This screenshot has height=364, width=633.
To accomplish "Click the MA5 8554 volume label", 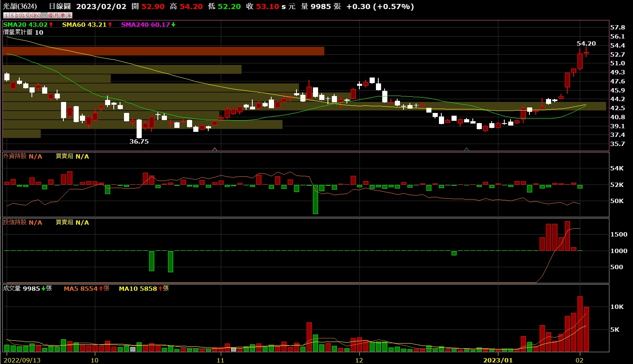I will click(81, 288).
